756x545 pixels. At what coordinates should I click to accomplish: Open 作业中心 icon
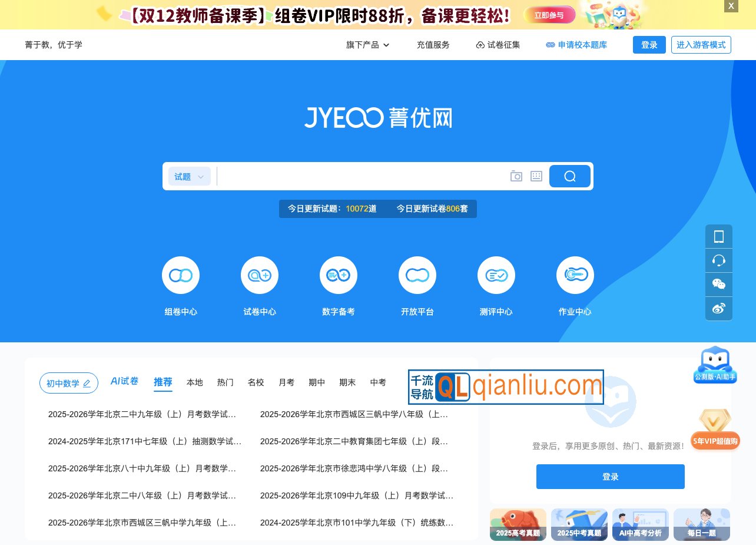click(575, 275)
